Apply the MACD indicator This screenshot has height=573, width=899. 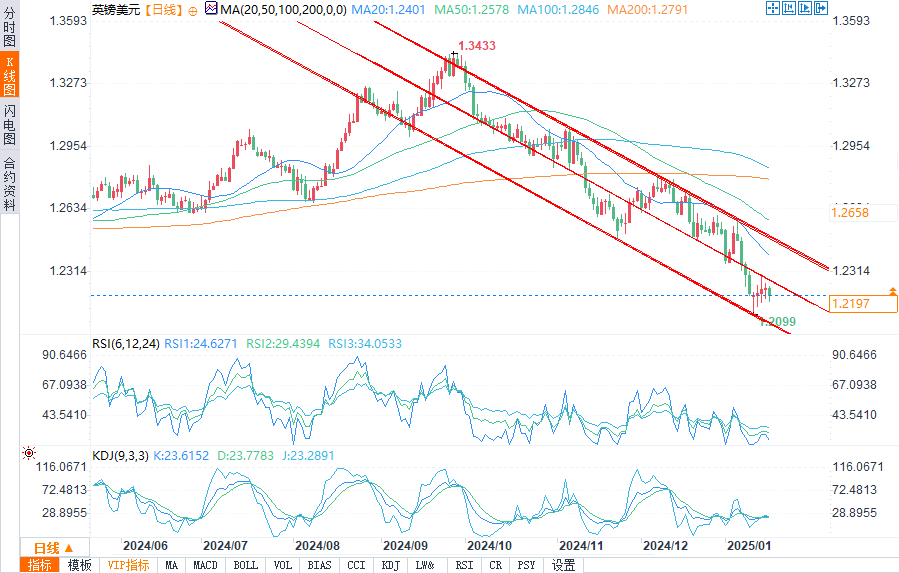pyautogui.click(x=205, y=565)
